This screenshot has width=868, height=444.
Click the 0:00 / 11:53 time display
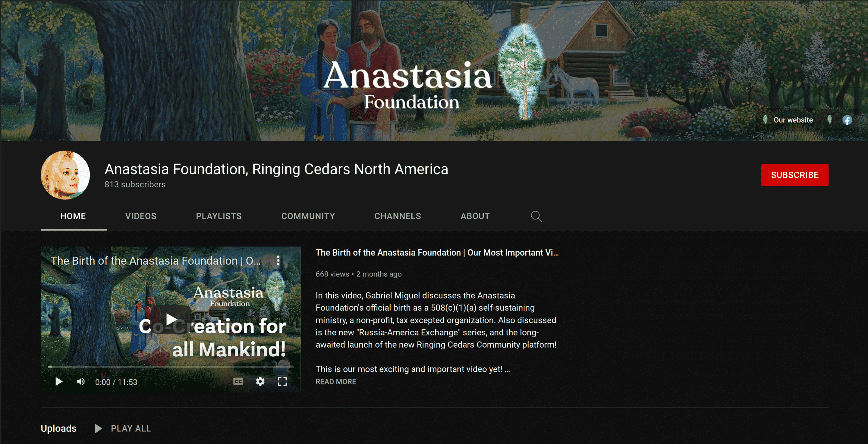coord(116,382)
